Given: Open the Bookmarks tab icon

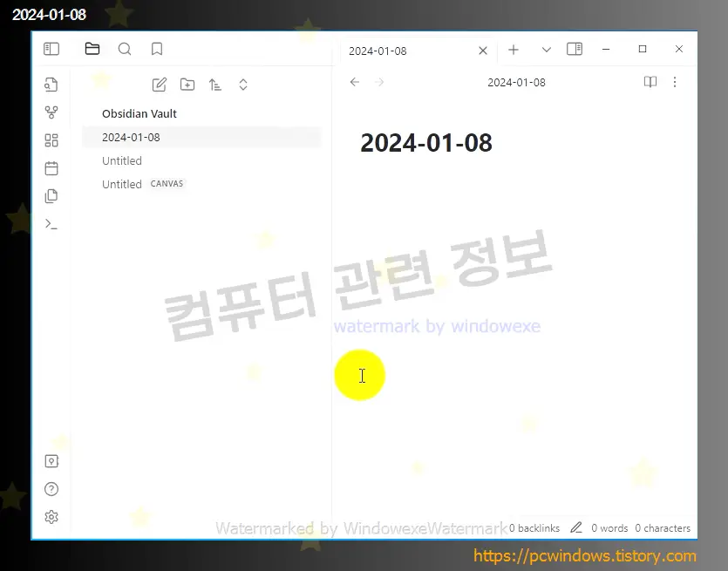Looking at the screenshot, I should 157,49.
